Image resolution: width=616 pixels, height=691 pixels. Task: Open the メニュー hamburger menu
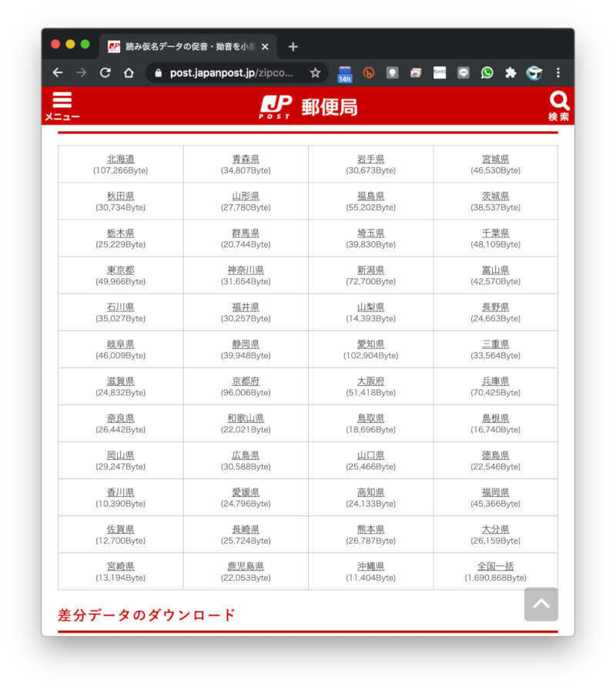pos(62,106)
